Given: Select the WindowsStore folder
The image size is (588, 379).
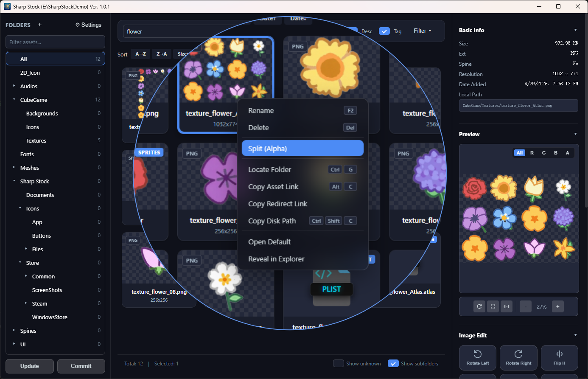Looking at the screenshot, I should pyautogui.click(x=55, y=317).
